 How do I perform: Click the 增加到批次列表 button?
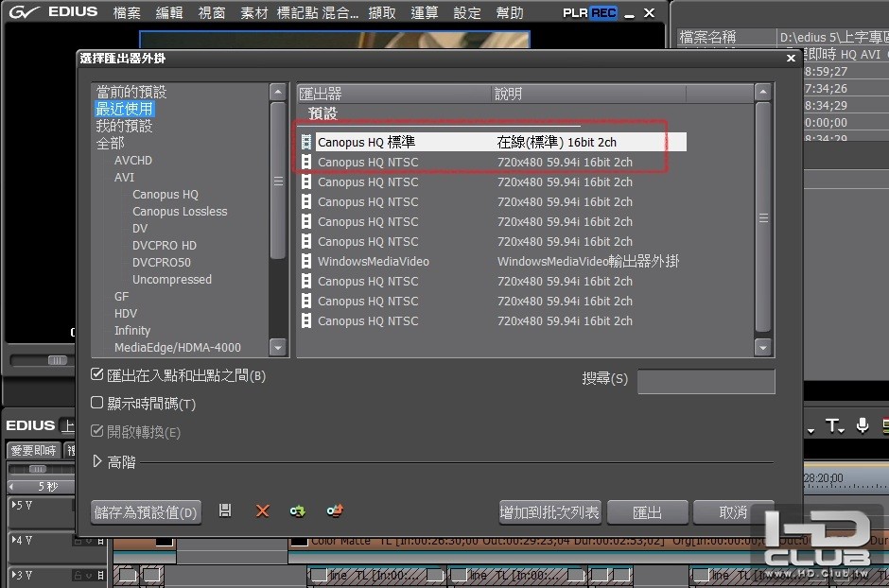tap(549, 512)
